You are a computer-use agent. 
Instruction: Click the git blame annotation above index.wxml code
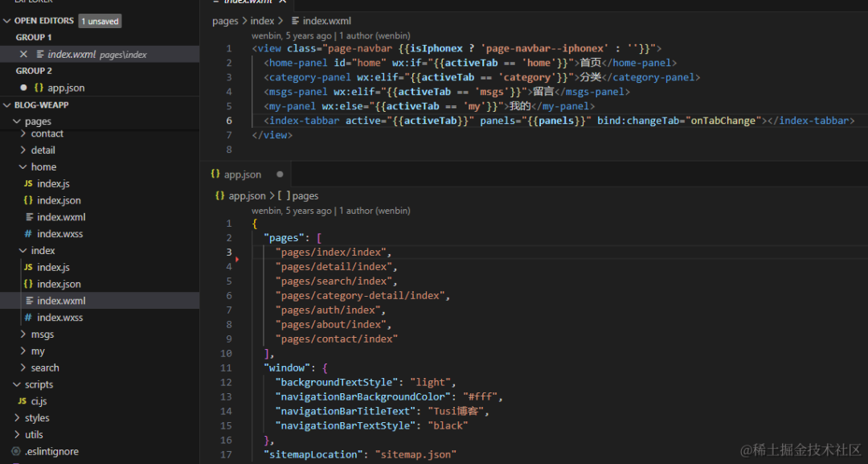331,35
